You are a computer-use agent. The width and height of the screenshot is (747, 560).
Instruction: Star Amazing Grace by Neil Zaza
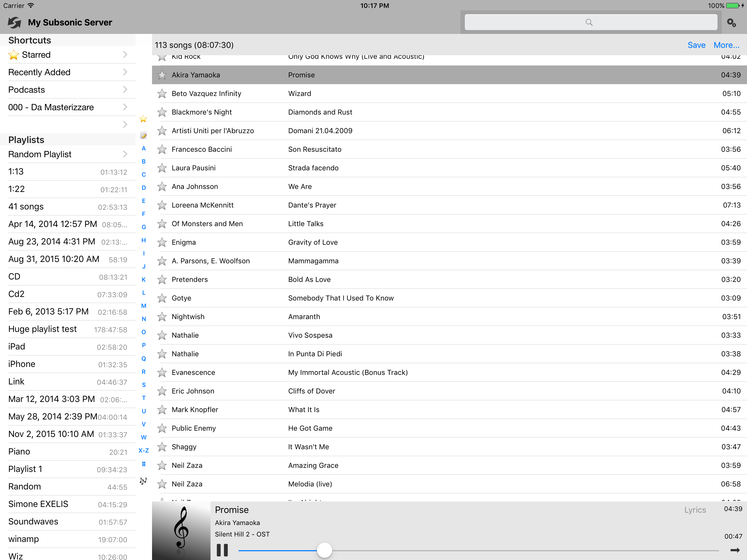pos(162,465)
